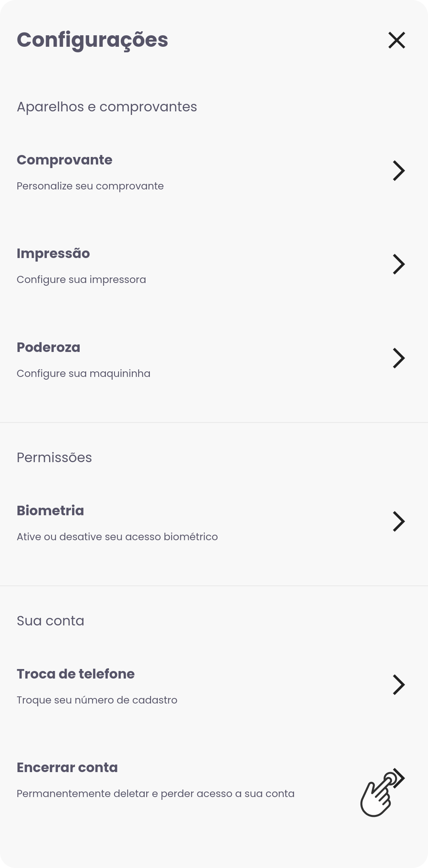
Task: Select Troca de telefone option
Action: coord(214,685)
